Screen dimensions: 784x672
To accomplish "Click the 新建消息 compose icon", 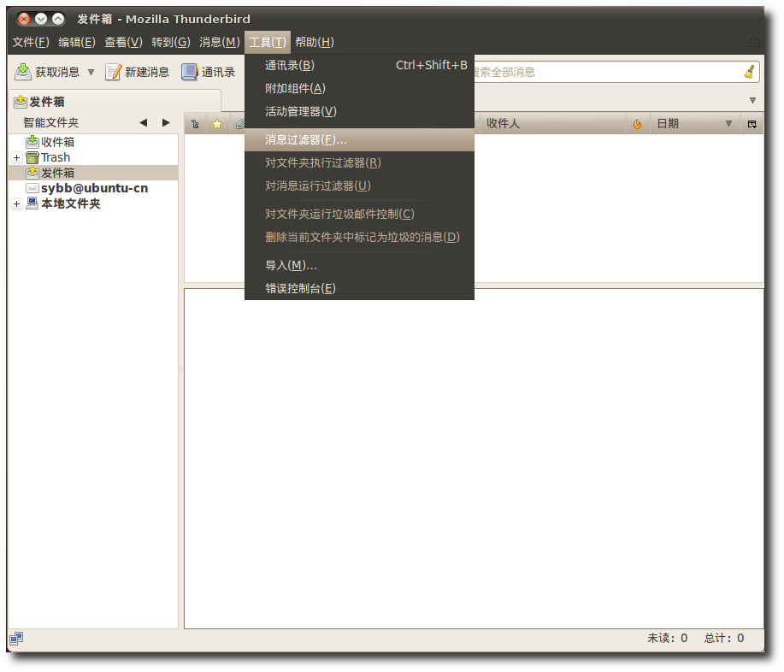I will pyautogui.click(x=114, y=72).
